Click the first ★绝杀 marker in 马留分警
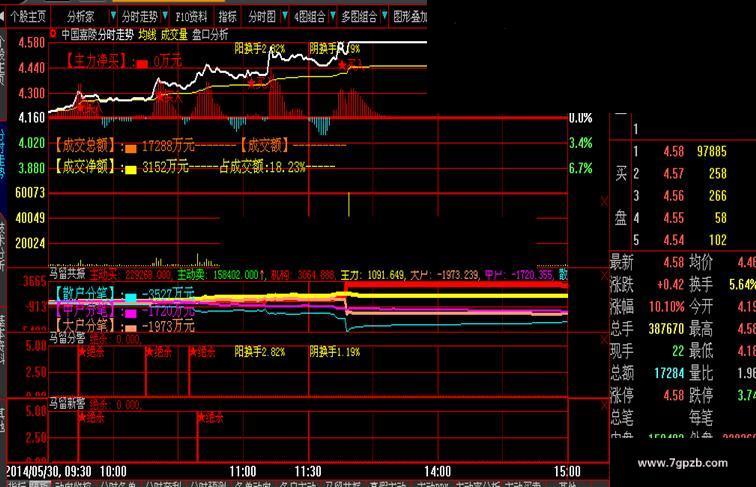Image resolution: width=756 pixels, height=487 pixels. point(91,352)
